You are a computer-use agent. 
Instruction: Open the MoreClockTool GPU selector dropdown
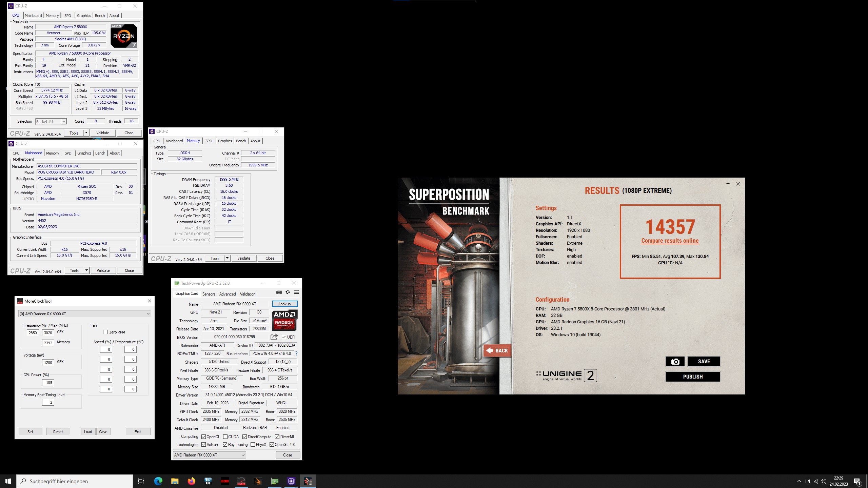click(x=84, y=314)
